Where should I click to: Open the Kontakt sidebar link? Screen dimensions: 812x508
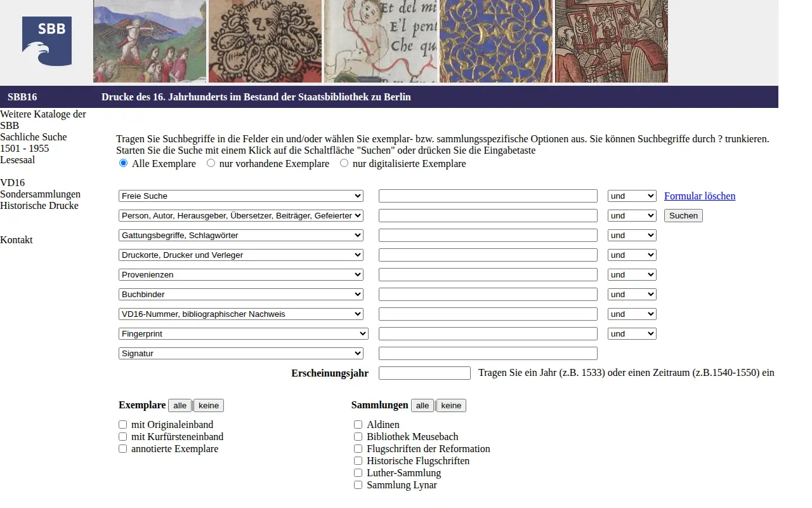point(16,240)
